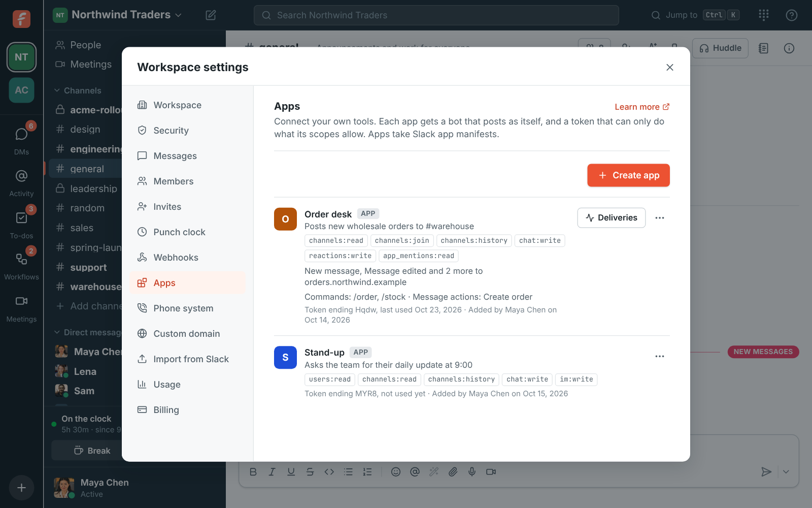Open Punch clock settings
Image resolution: width=812 pixels, height=508 pixels.
[x=188, y=232]
